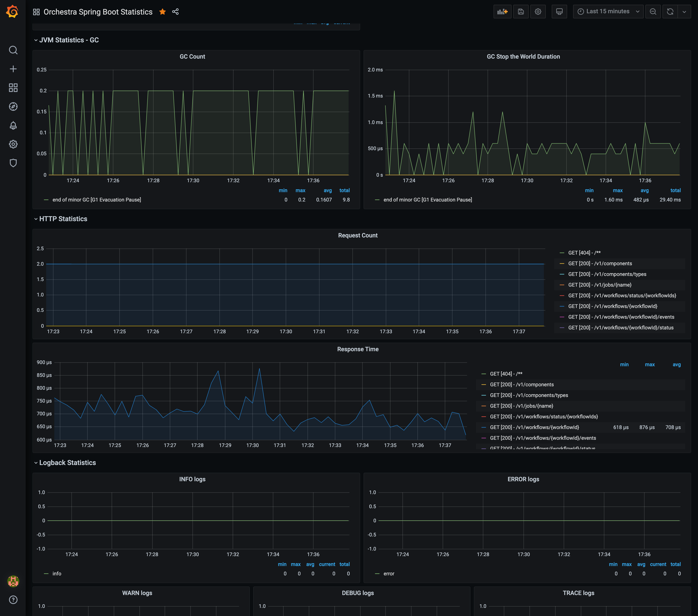Toggle the favorite star for dashboard
698x616 pixels.
pyautogui.click(x=163, y=12)
